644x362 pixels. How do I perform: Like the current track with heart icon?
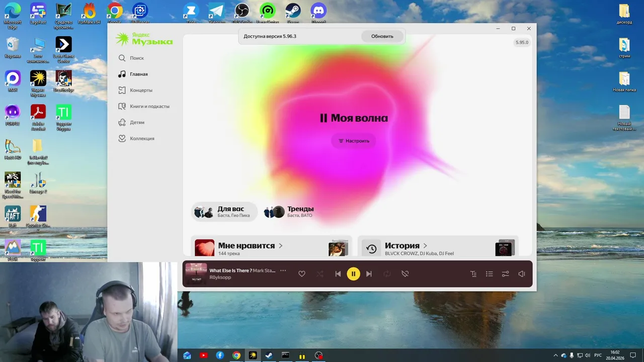(302, 274)
